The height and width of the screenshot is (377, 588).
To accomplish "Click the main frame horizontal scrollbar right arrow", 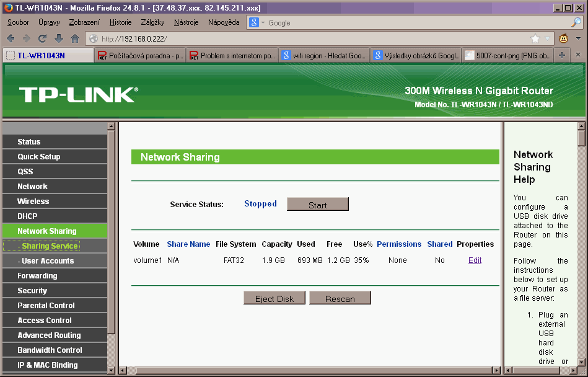I will [x=496, y=370].
